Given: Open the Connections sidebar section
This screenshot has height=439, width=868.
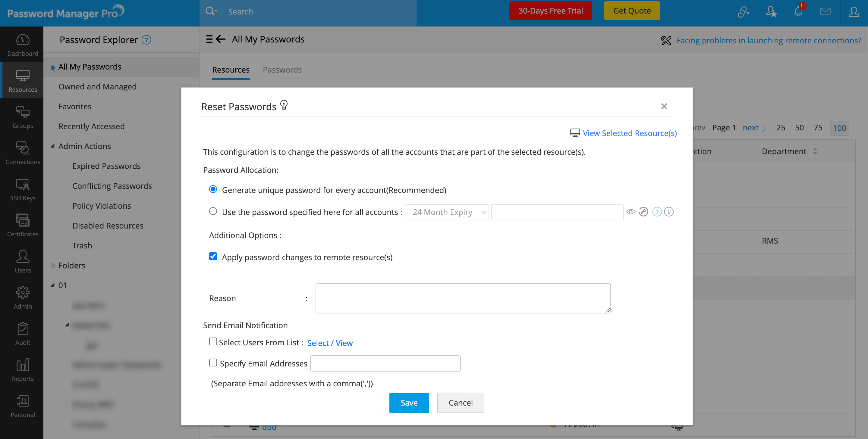Looking at the screenshot, I should pos(23,153).
